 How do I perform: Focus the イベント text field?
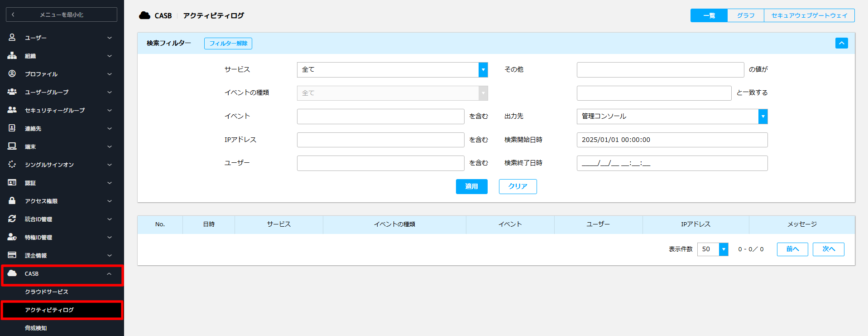[381, 117]
